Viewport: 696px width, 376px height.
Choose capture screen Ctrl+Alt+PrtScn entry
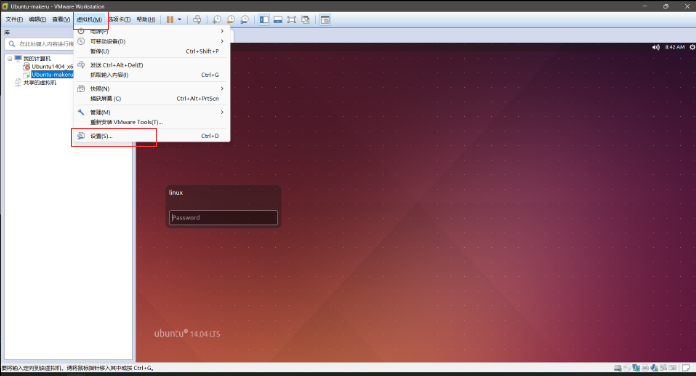click(151, 99)
